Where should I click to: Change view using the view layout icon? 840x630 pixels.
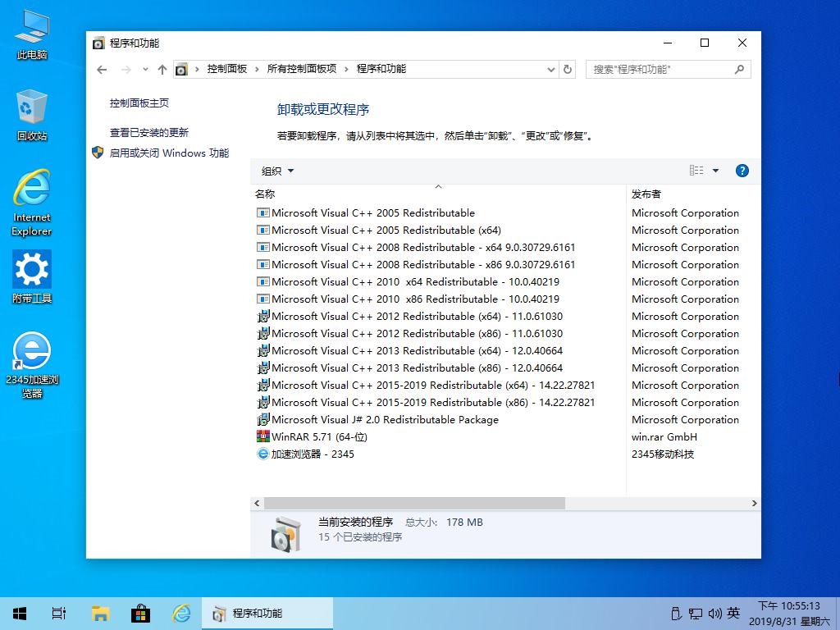[696, 171]
